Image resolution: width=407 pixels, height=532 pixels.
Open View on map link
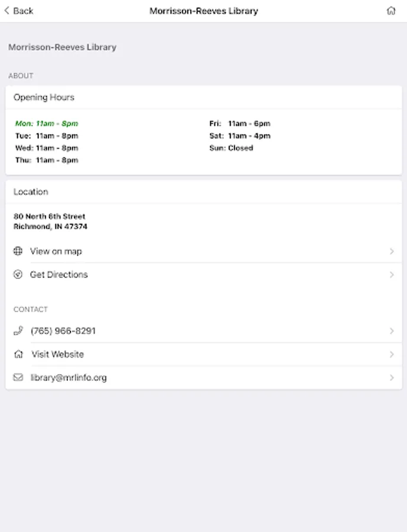pyautogui.click(x=56, y=251)
